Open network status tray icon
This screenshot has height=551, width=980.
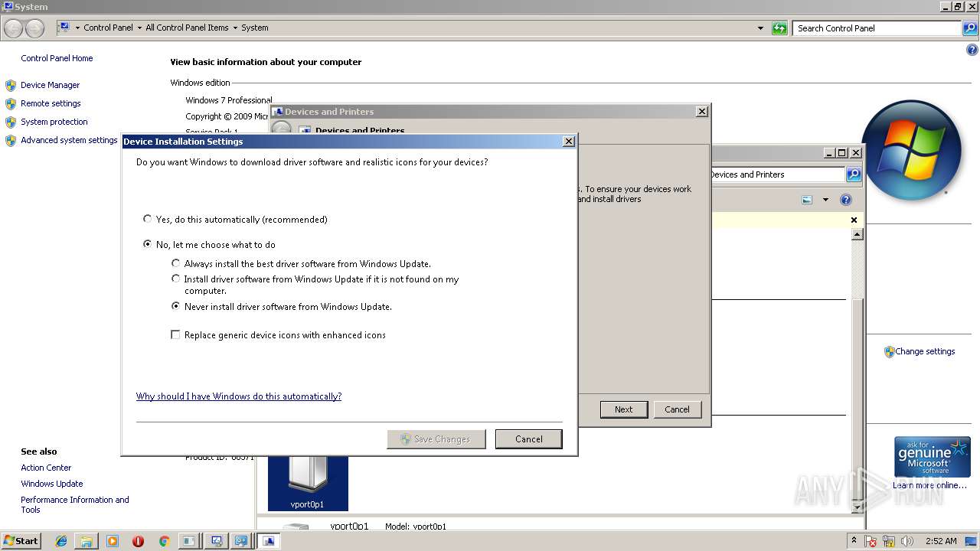[x=889, y=541]
